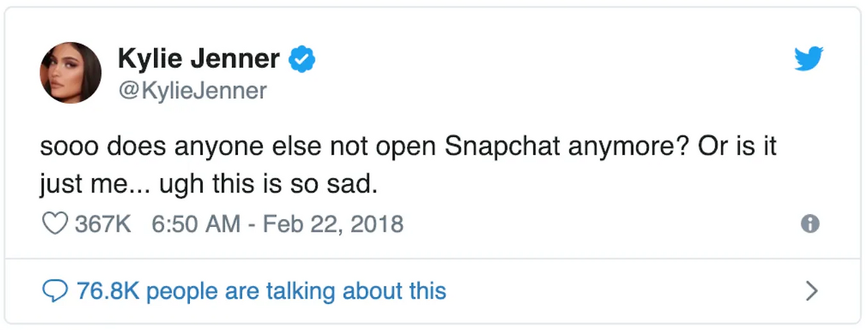Screen dimensions: 868x330
Task: Click the 367K likes count
Action: tap(102, 224)
